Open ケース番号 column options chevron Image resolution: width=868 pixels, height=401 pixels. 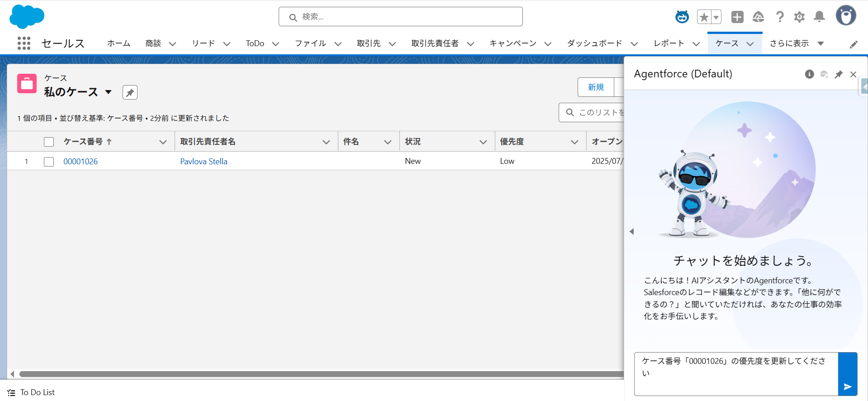pyautogui.click(x=163, y=142)
